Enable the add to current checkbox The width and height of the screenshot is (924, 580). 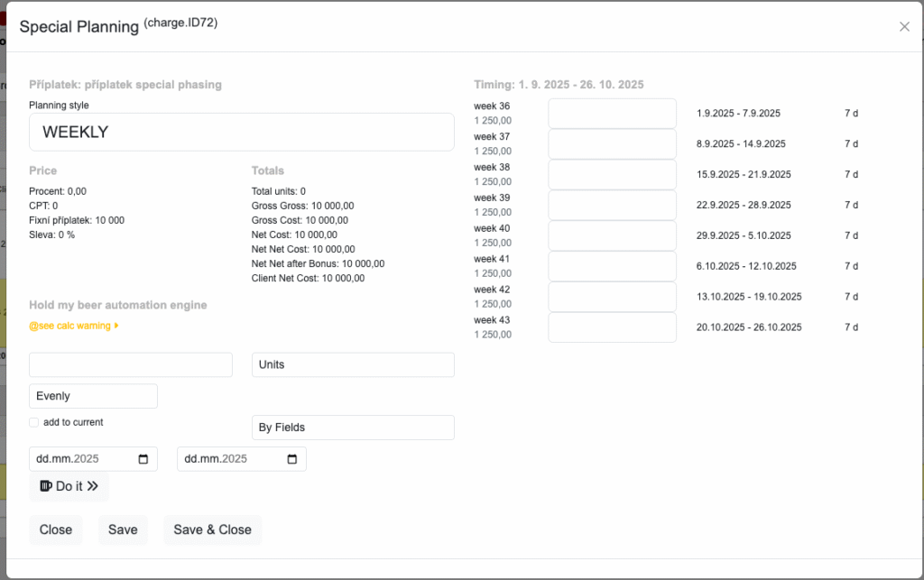[x=34, y=422]
